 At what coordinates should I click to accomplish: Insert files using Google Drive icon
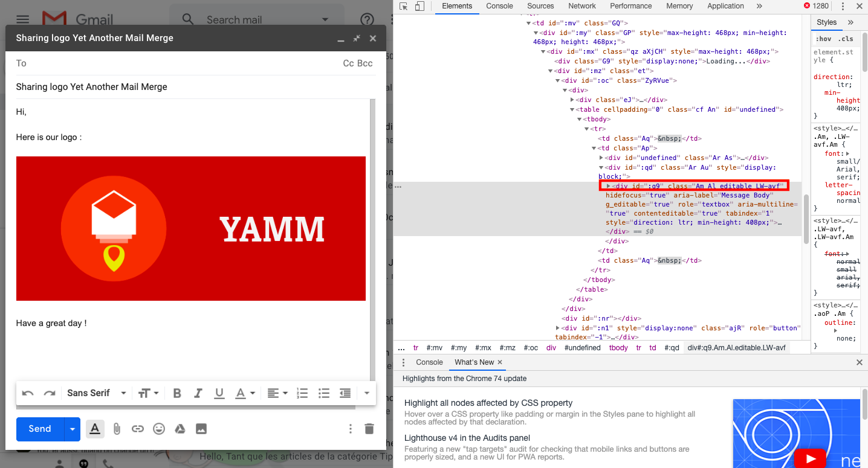click(x=180, y=429)
